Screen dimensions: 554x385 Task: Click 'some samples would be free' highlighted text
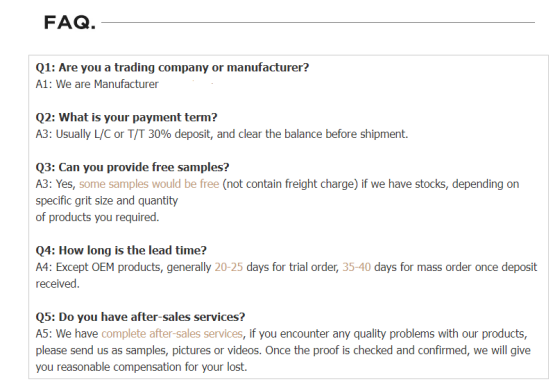pyautogui.click(x=149, y=184)
